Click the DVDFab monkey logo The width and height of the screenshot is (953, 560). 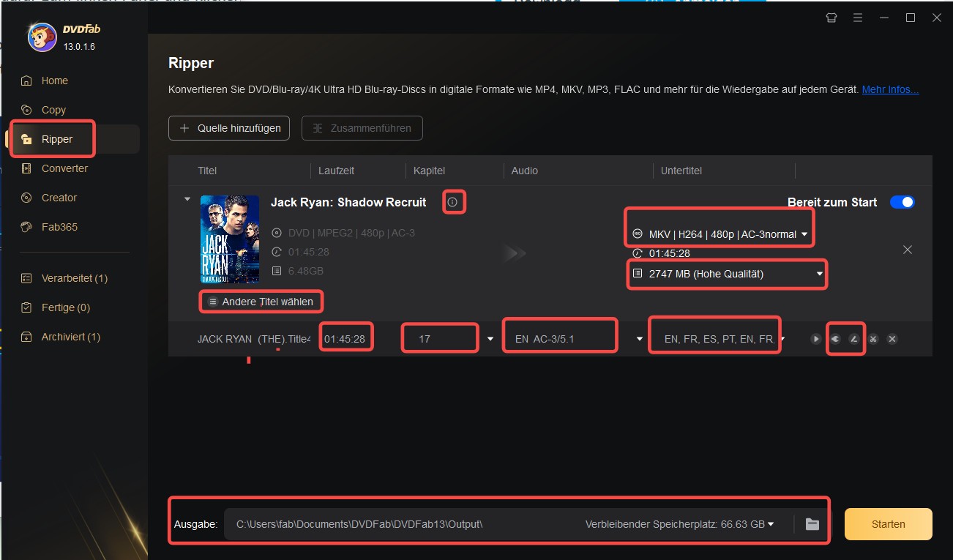pyautogui.click(x=42, y=37)
